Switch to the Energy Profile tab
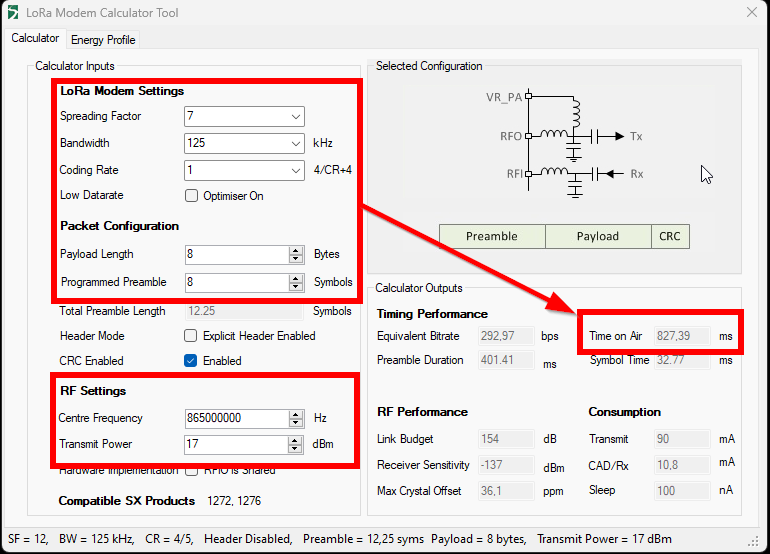Image resolution: width=770 pixels, height=554 pixels. (103, 40)
